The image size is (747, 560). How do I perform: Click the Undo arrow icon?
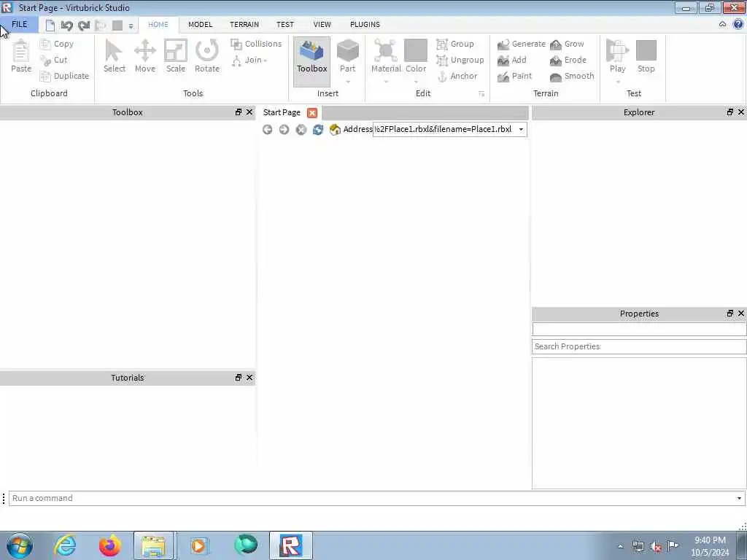click(x=66, y=26)
